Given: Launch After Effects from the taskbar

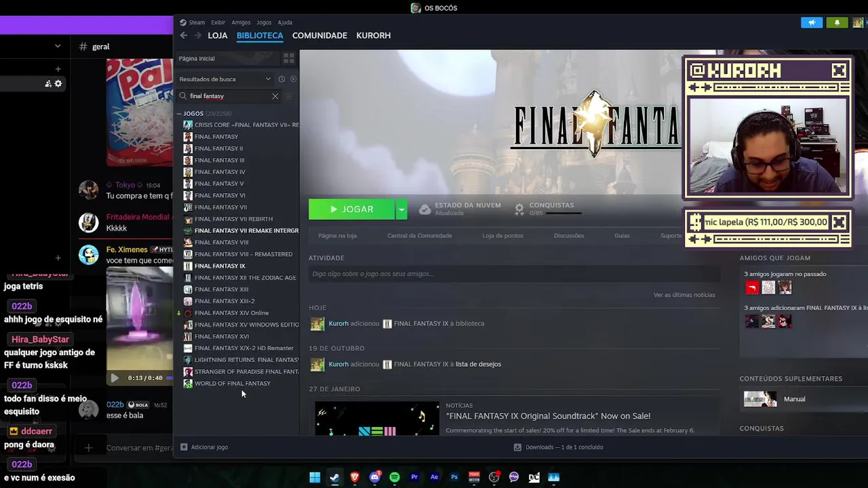Looking at the screenshot, I should click(434, 477).
